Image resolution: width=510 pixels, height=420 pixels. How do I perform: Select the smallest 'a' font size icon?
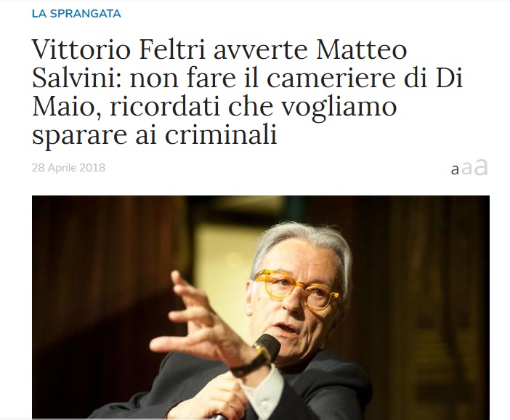point(455,170)
